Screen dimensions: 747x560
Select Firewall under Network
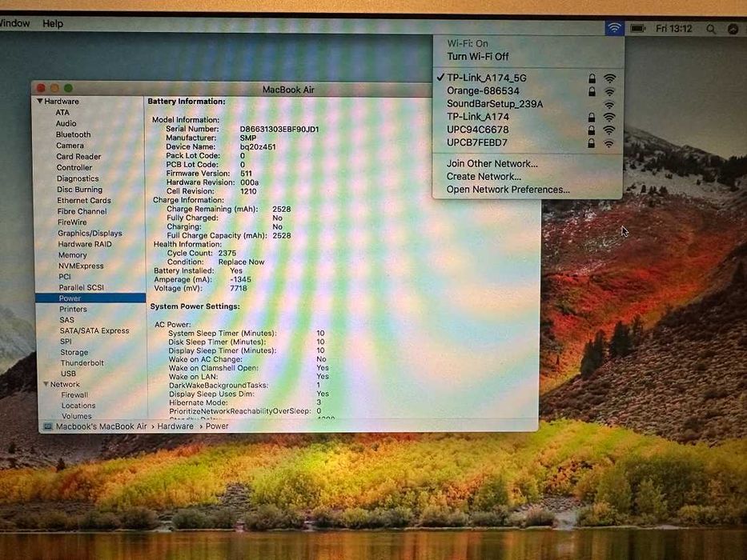[x=74, y=394]
